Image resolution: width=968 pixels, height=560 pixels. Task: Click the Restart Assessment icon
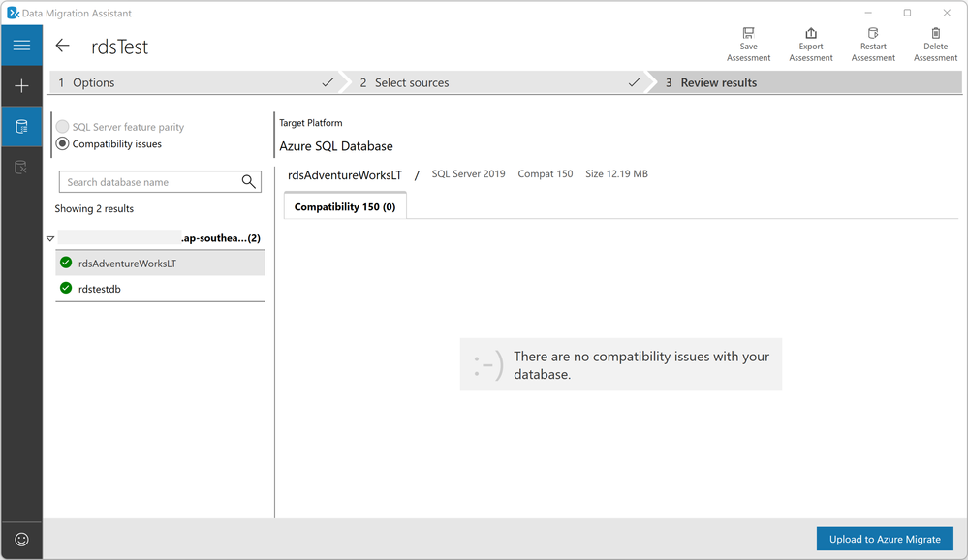click(x=873, y=33)
